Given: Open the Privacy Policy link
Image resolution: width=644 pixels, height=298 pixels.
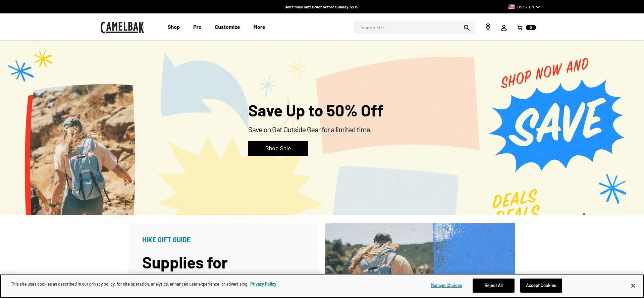Looking at the screenshot, I should 263,284.
